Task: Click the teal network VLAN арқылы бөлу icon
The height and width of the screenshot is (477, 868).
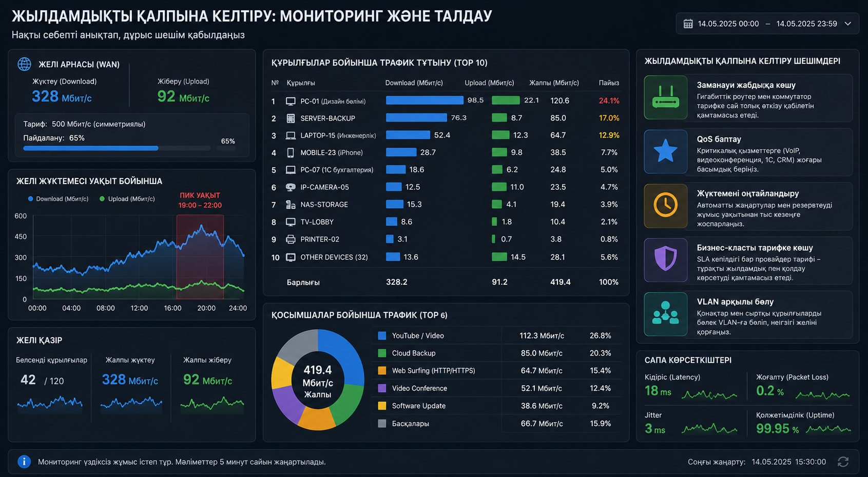Action: [x=665, y=314]
